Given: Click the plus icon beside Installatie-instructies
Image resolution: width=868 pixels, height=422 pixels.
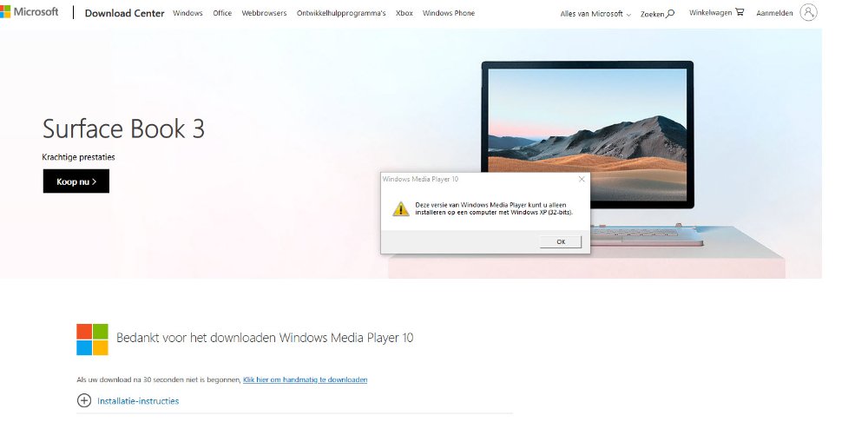Looking at the screenshot, I should pos(84,400).
